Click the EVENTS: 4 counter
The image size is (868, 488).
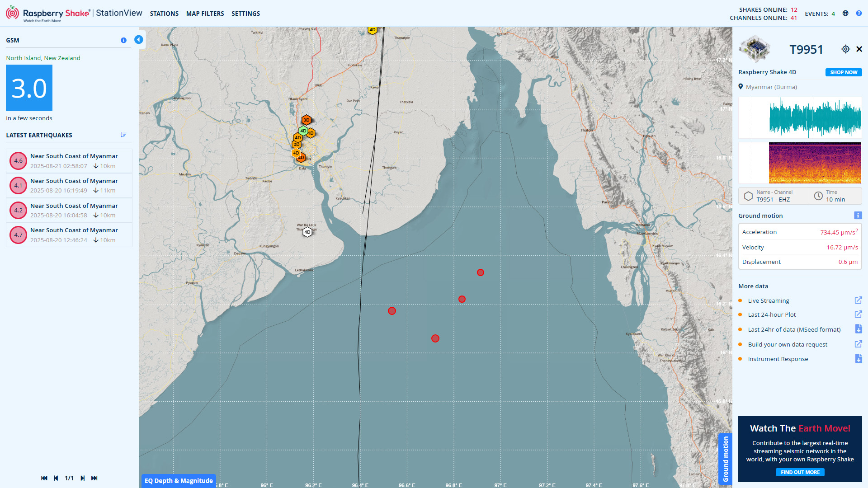point(820,14)
